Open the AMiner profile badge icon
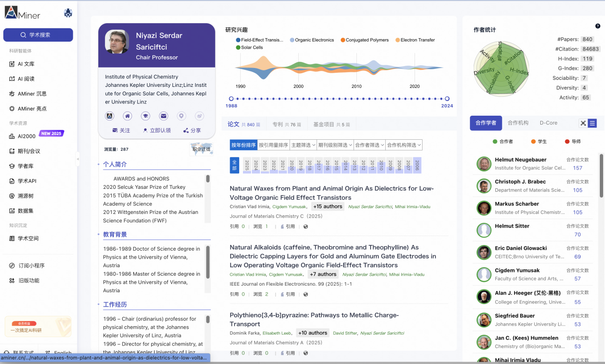 tap(109, 116)
